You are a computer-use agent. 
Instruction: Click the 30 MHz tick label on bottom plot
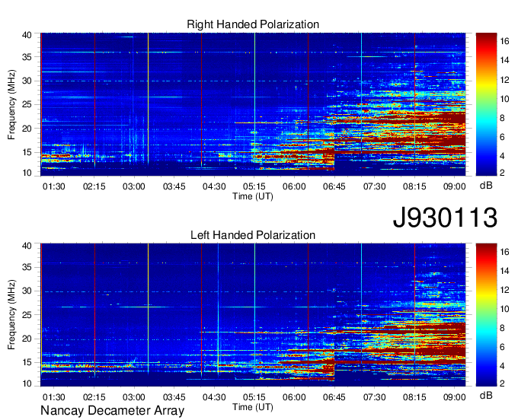[27, 291]
